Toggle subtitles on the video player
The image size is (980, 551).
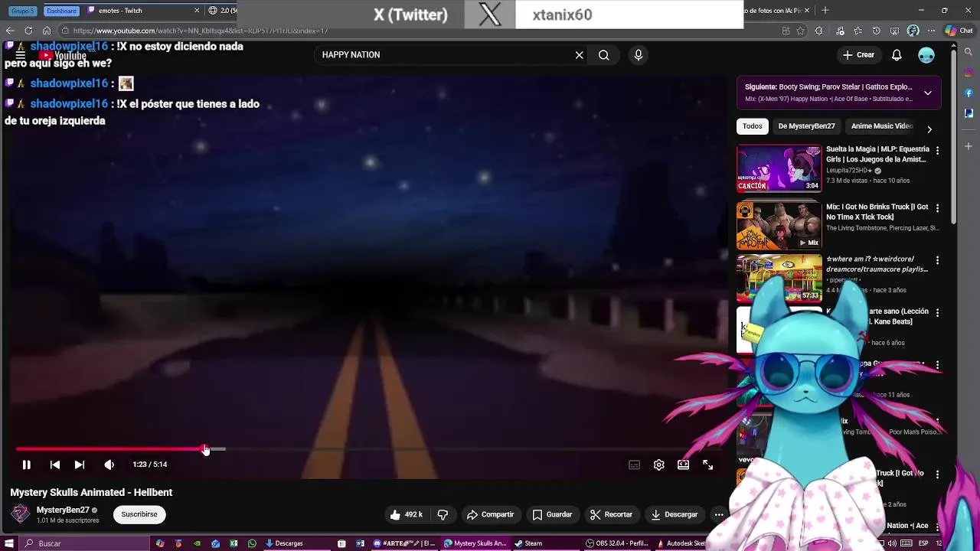pos(635,465)
